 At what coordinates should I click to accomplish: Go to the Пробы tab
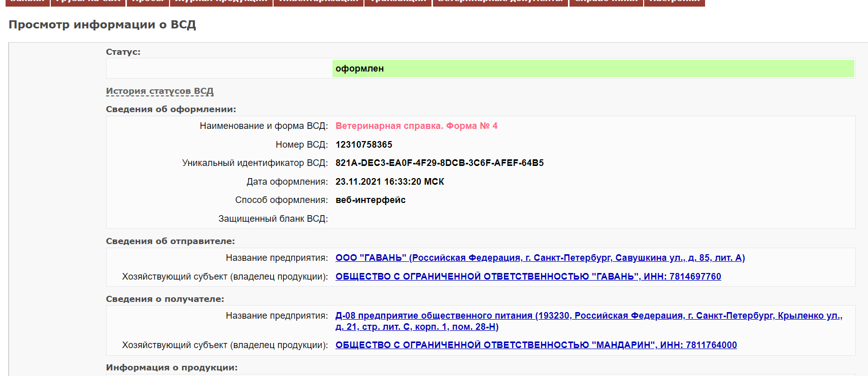[147, 2]
